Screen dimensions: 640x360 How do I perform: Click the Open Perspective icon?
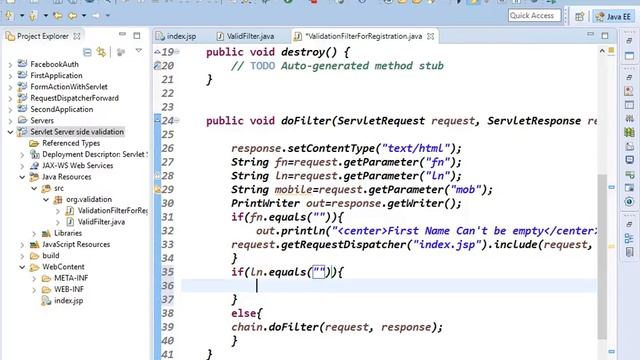580,16
